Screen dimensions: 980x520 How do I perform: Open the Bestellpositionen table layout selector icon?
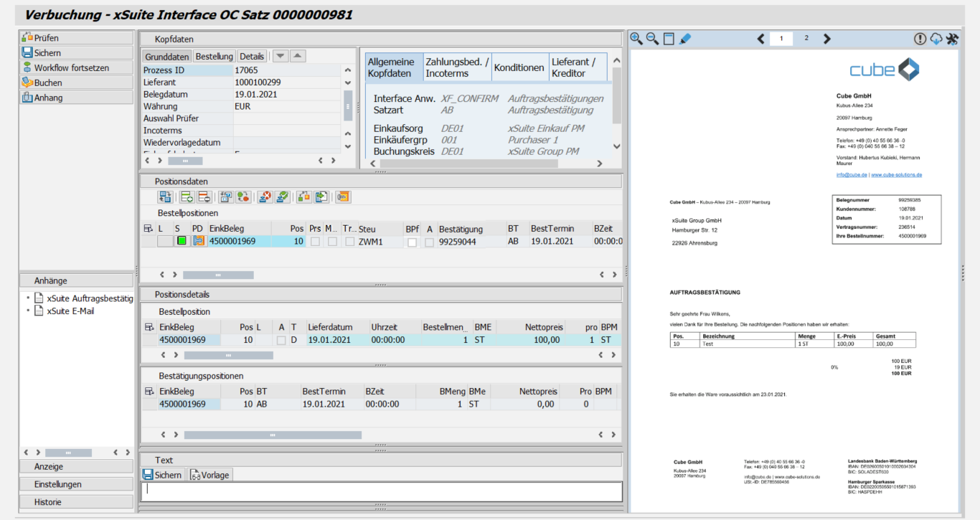click(x=149, y=229)
